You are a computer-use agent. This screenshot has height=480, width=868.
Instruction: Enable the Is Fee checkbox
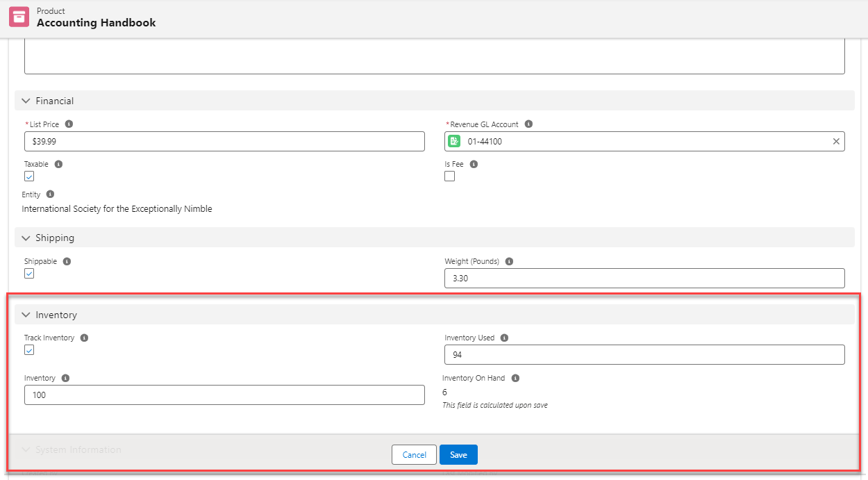450,176
